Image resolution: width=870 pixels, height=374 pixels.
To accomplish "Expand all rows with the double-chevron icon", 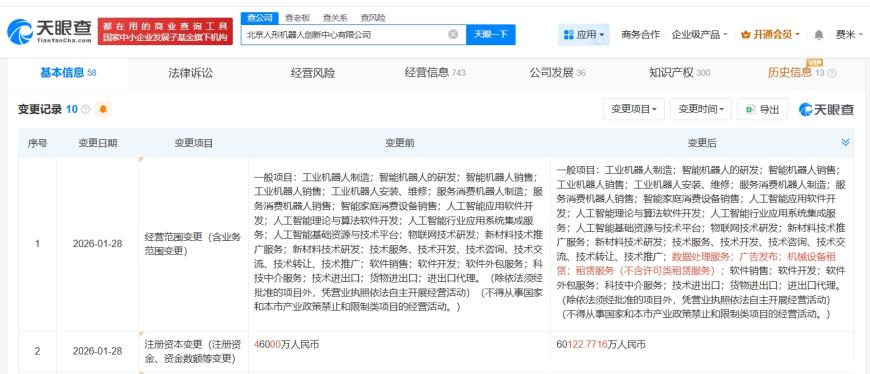I will (x=846, y=143).
